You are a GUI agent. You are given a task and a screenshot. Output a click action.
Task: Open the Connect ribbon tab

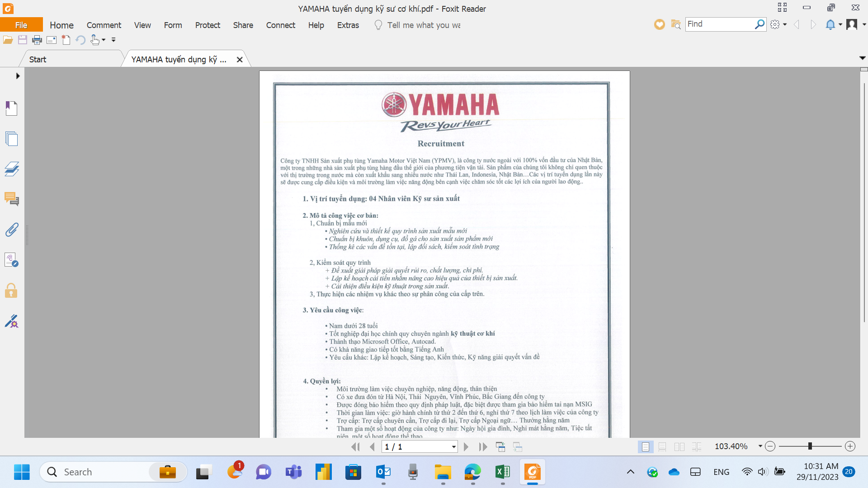pyautogui.click(x=280, y=25)
